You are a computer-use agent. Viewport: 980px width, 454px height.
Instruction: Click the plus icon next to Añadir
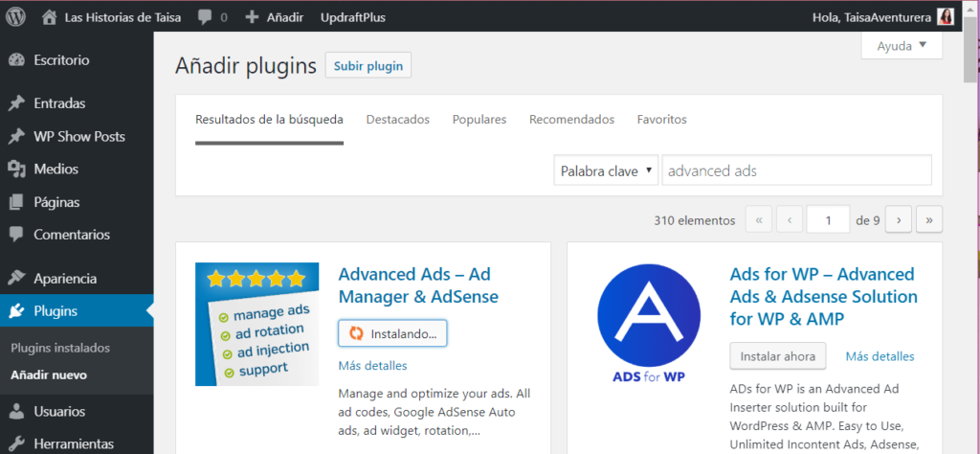(x=252, y=17)
